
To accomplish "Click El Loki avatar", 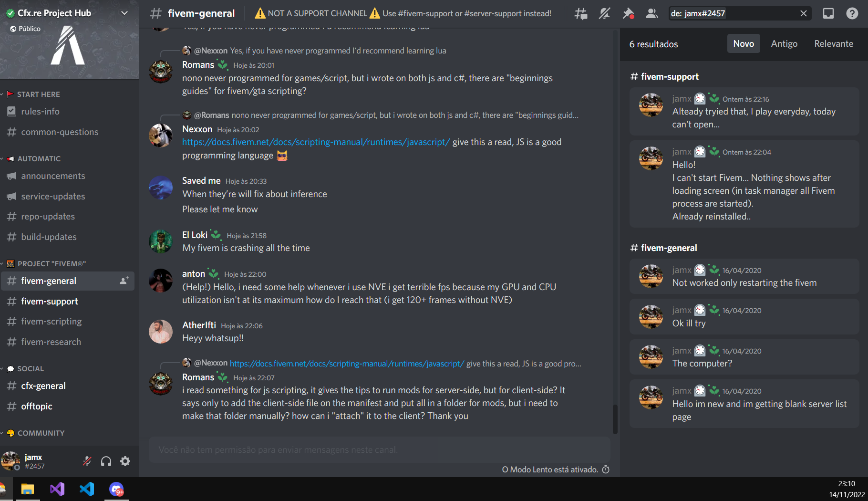I will pyautogui.click(x=161, y=241).
